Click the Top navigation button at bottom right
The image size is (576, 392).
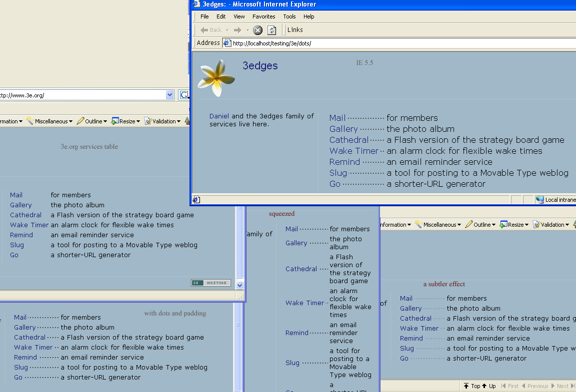pos(471,386)
